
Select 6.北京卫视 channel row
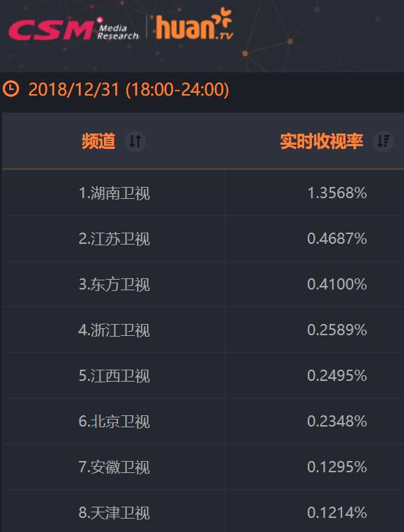click(203, 421)
